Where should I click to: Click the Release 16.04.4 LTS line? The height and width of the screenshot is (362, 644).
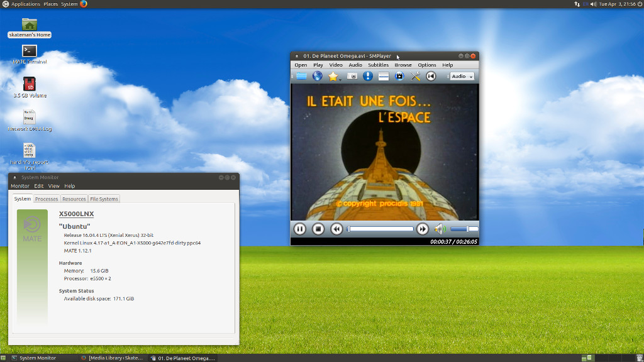tap(108, 235)
